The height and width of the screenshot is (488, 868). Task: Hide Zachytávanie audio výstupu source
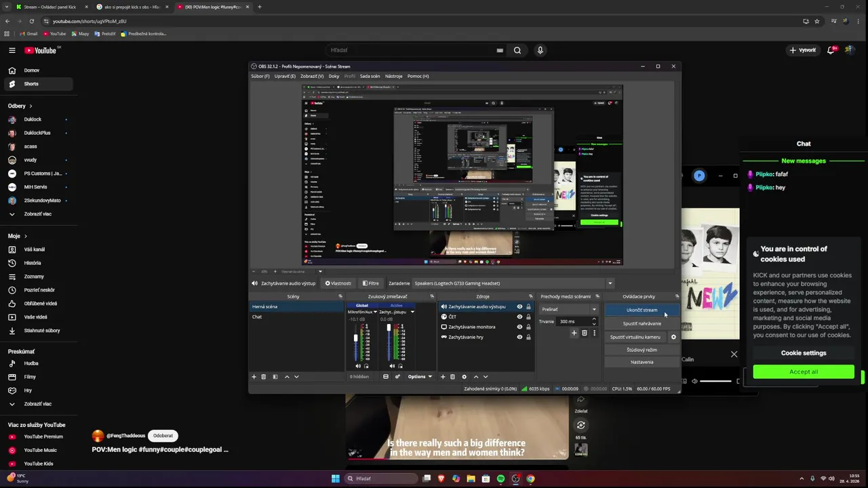point(520,306)
